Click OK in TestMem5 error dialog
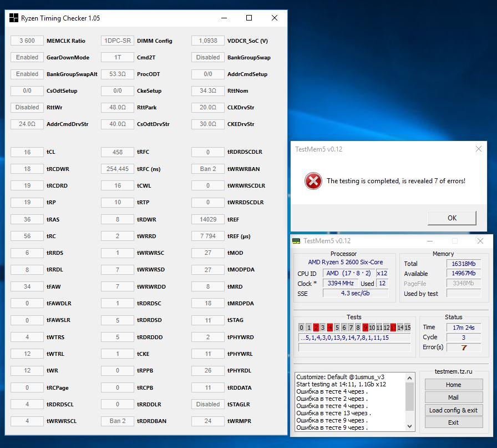The width and height of the screenshot is (497, 448). [x=452, y=218]
